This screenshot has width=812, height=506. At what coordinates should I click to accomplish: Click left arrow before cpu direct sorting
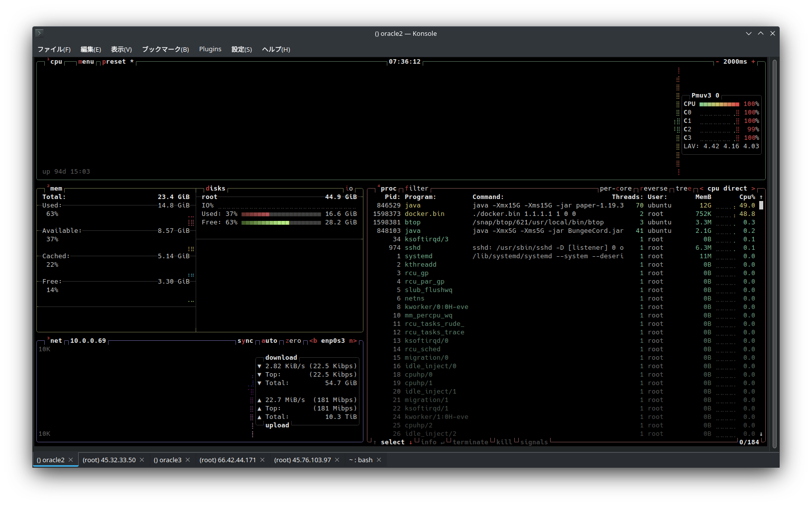701,189
